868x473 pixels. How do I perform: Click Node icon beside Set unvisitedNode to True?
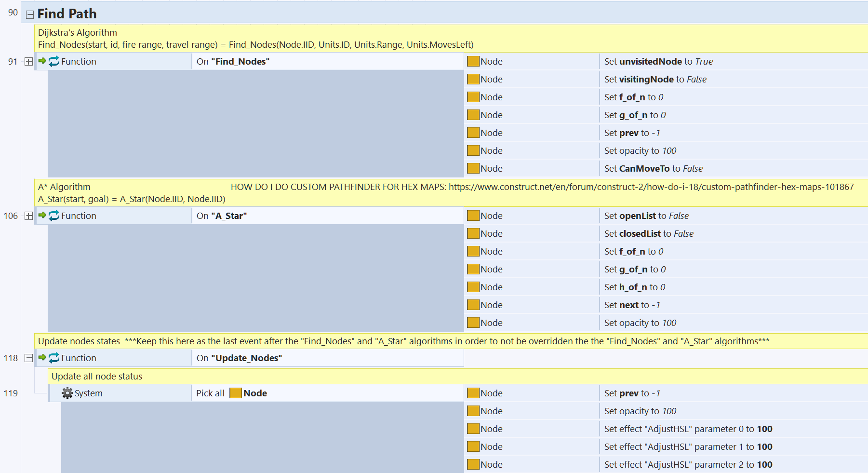click(x=473, y=62)
